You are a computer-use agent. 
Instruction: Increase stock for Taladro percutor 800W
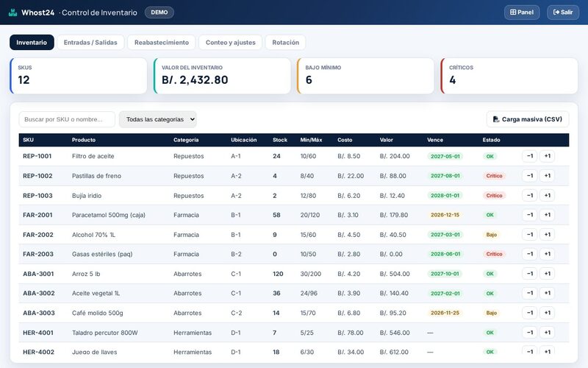(547, 333)
